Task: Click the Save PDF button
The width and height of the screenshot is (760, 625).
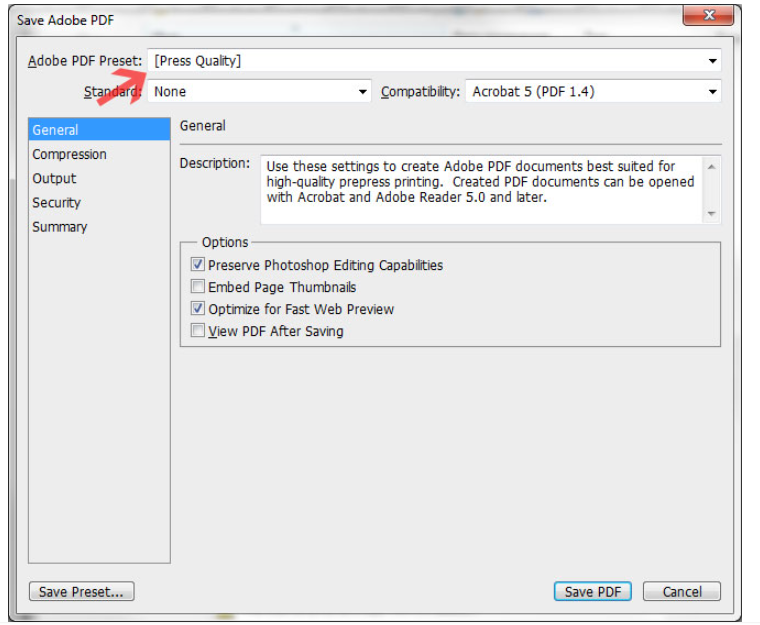Action: coord(592,592)
